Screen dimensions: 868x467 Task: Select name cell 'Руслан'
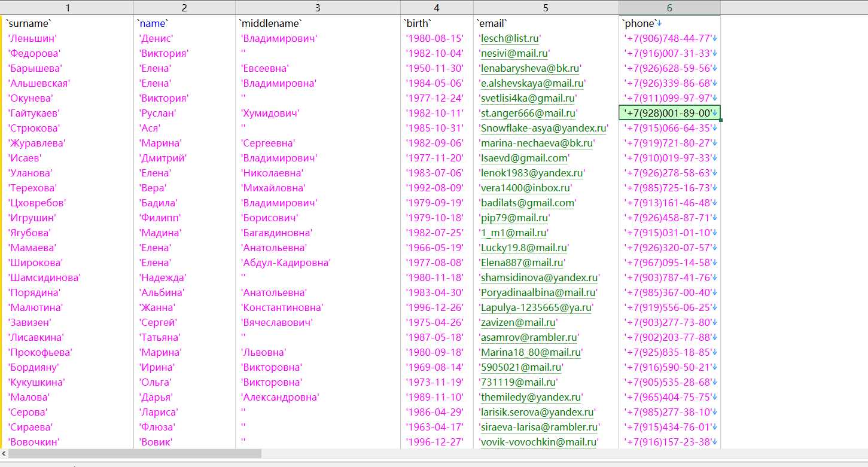184,113
